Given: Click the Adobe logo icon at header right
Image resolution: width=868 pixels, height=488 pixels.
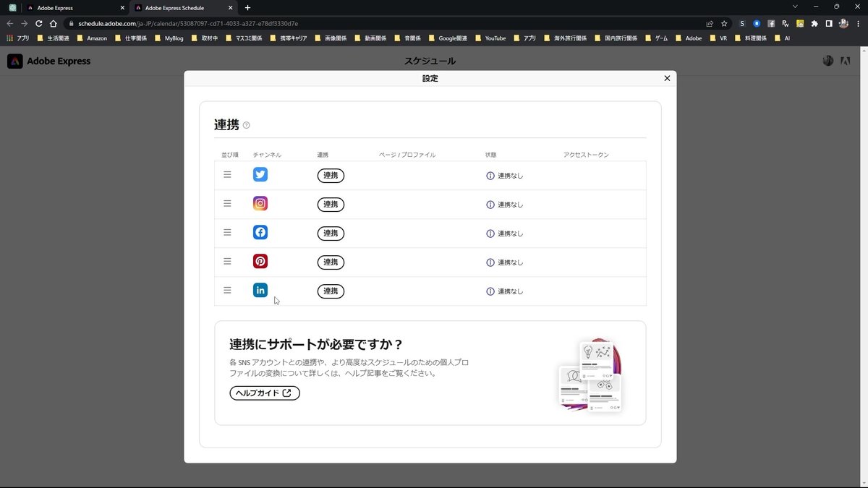Looking at the screenshot, I should (x=845, y=61).
